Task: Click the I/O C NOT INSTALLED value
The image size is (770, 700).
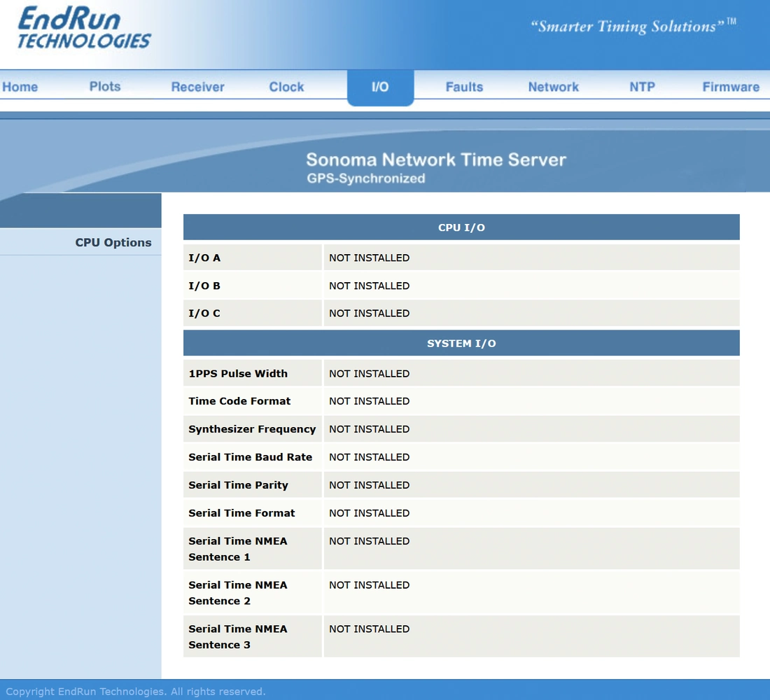Action: click(x=370, y=313)
